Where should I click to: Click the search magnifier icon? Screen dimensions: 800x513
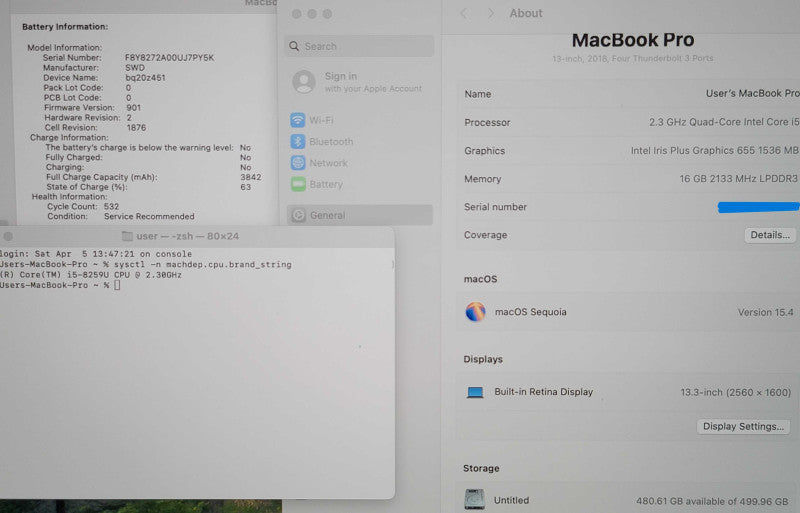coord(294,46)
